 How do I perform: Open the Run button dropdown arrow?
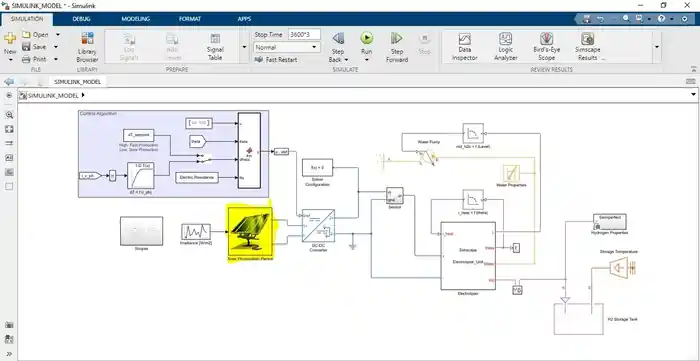click(367, 60)
